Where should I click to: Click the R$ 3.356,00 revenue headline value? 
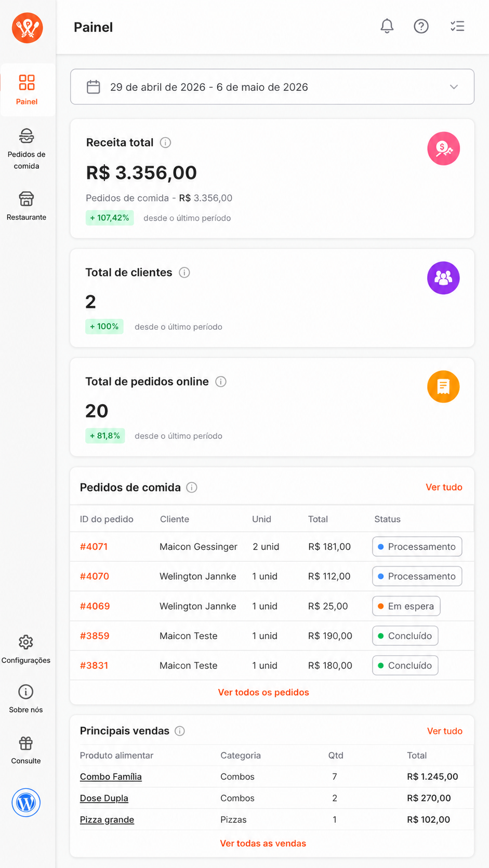pos(141,172)
